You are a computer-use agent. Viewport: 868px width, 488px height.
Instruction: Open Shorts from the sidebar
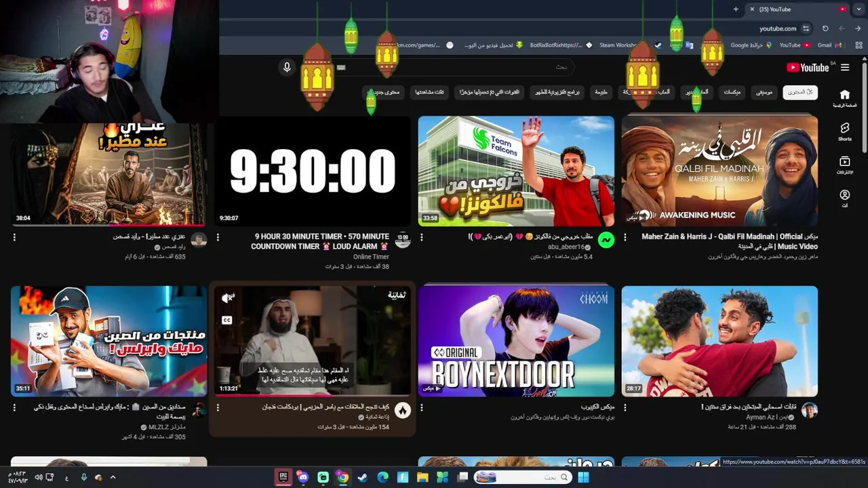click(x=844, y=131)
